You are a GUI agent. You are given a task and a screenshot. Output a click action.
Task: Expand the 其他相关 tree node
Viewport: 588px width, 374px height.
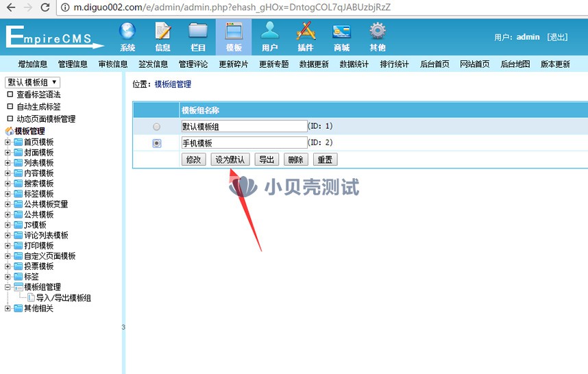(x=8, y=308)
